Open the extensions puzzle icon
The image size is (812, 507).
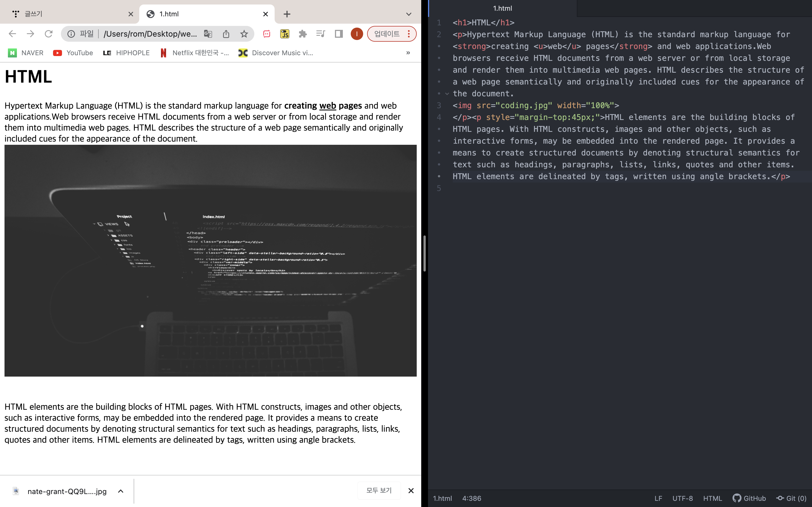tap(303, 34)
